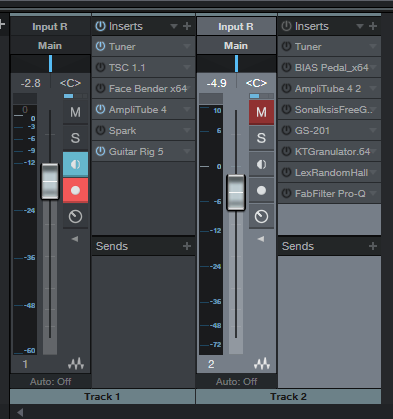
Task: Open the Track 1 Input R selector
Action: coord(50,26)
